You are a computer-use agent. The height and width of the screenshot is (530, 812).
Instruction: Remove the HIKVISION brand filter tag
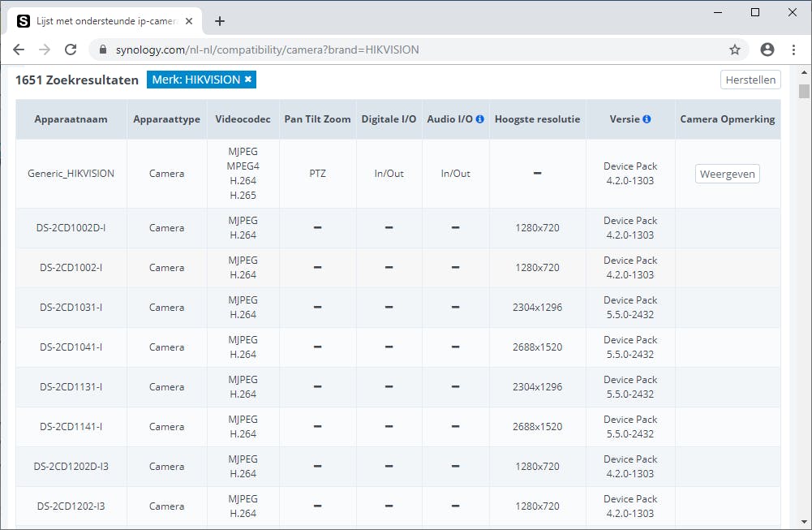tap(248, 80)
